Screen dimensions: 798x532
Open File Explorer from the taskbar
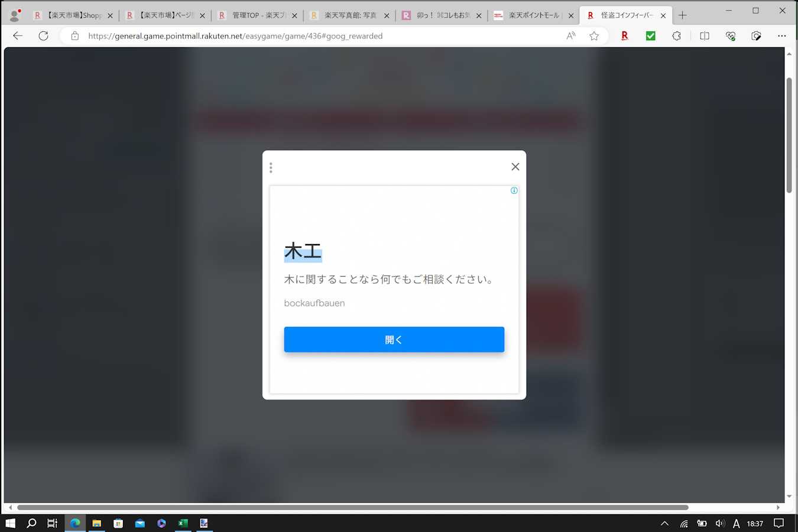(96, 523)
